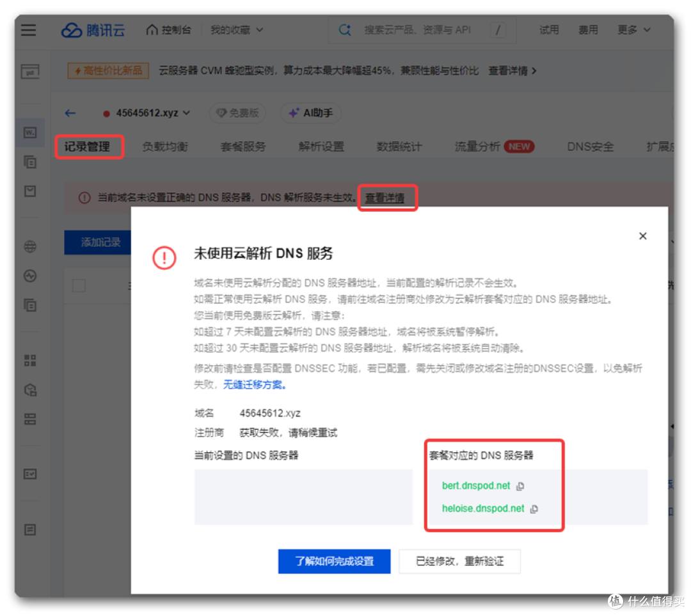
Task: Click the search magnifier icon
Action: [345, 30]
